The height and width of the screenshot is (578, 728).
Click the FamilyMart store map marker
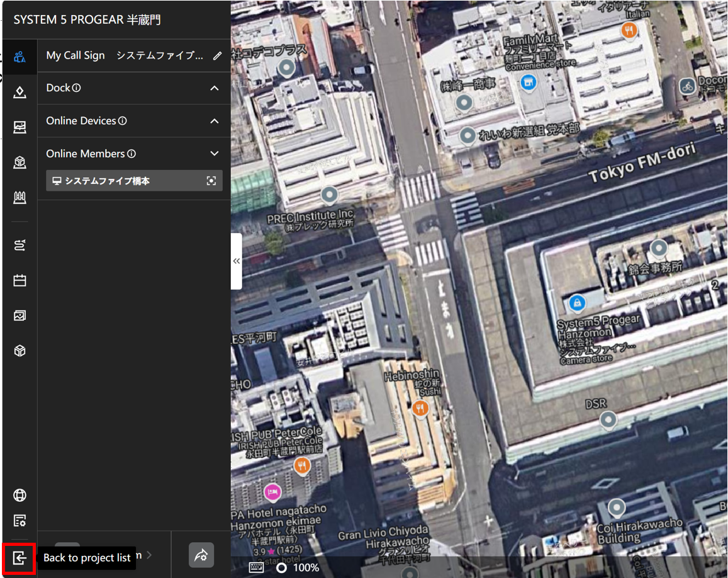tap(529, 83)
